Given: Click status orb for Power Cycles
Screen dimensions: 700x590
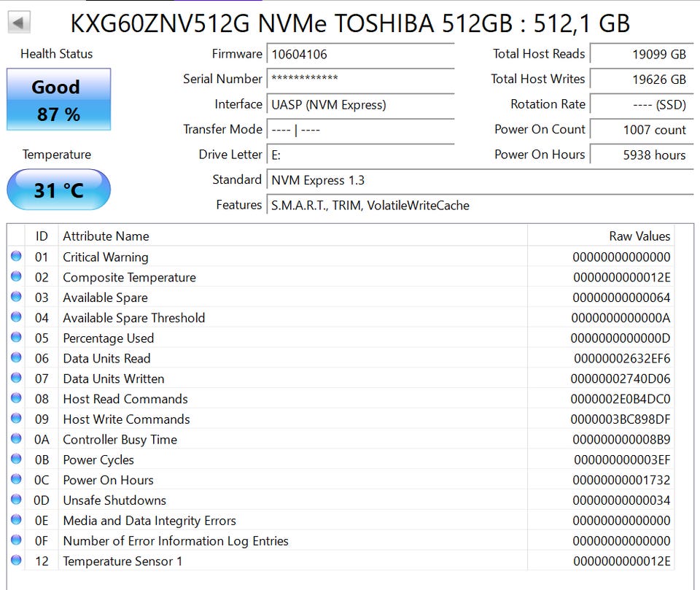Looking at the screenshot, I should pos(16,459).
